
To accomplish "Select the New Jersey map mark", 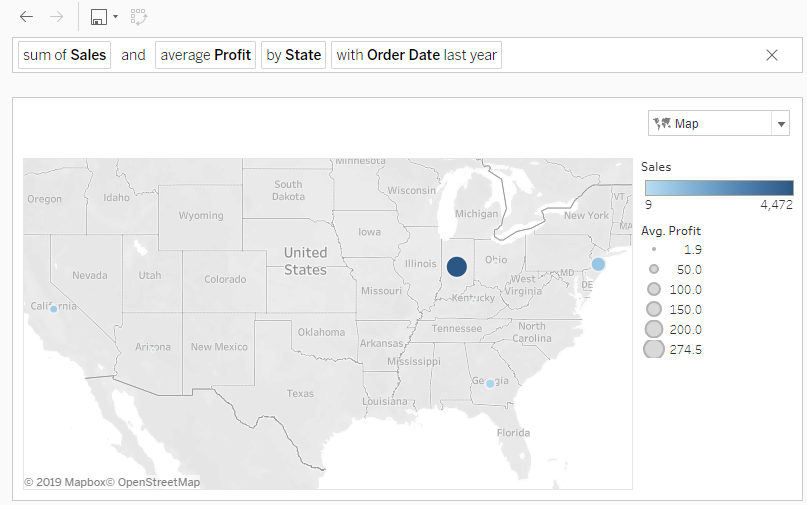I will pyautogui.click(x=598, y=264).
